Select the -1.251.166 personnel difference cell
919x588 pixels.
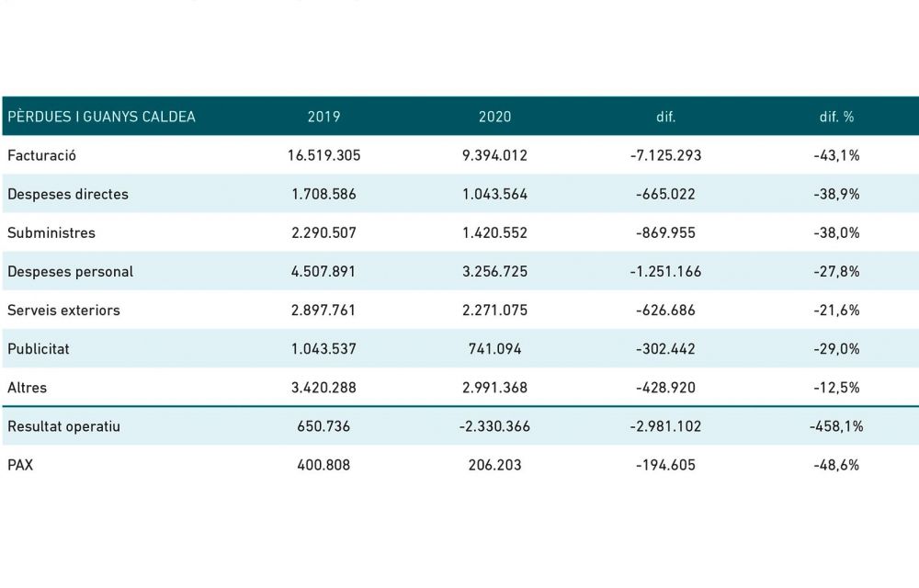click(x=666, y=271)
